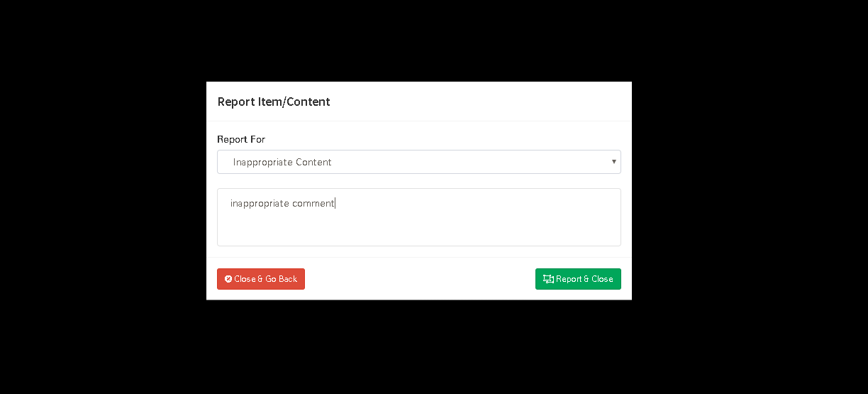This screenshot has height=394, width=868.
Task: Cancel with the red Close & Go Back button
Action: 261,279
